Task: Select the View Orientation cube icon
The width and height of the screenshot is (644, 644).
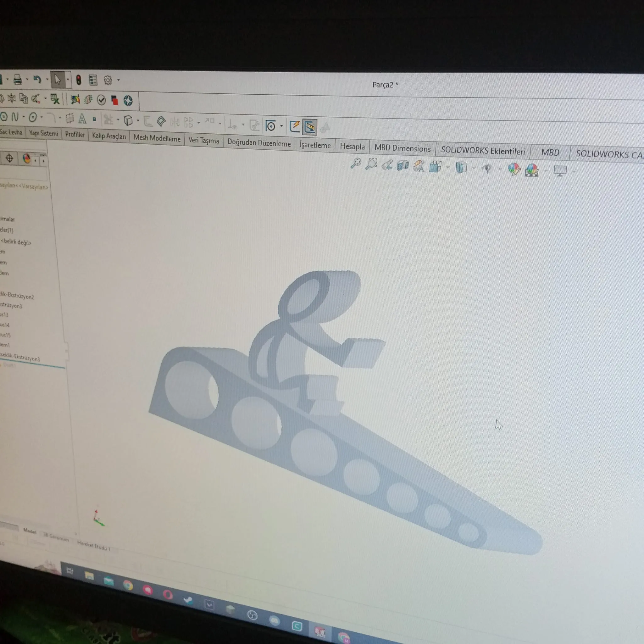Action: (435, 167)
